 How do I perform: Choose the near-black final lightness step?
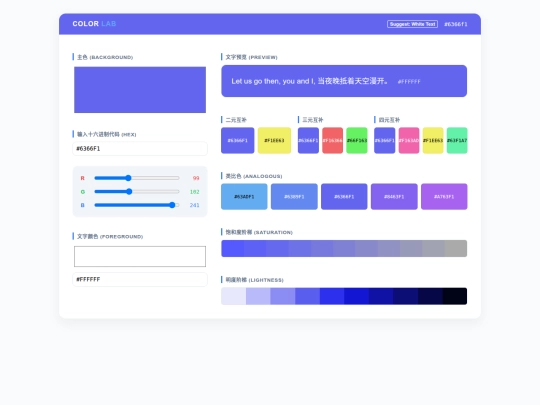point(455,296)
